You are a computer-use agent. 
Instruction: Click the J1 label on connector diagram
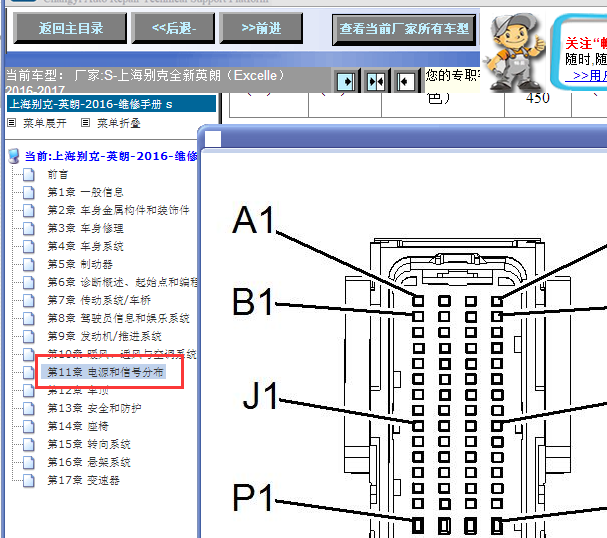(260, 395)
